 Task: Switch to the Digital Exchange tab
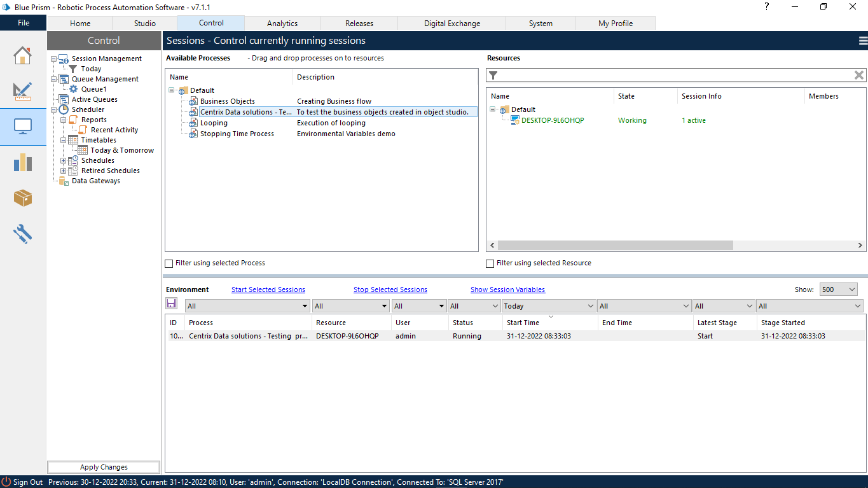[x=452, y=23]
